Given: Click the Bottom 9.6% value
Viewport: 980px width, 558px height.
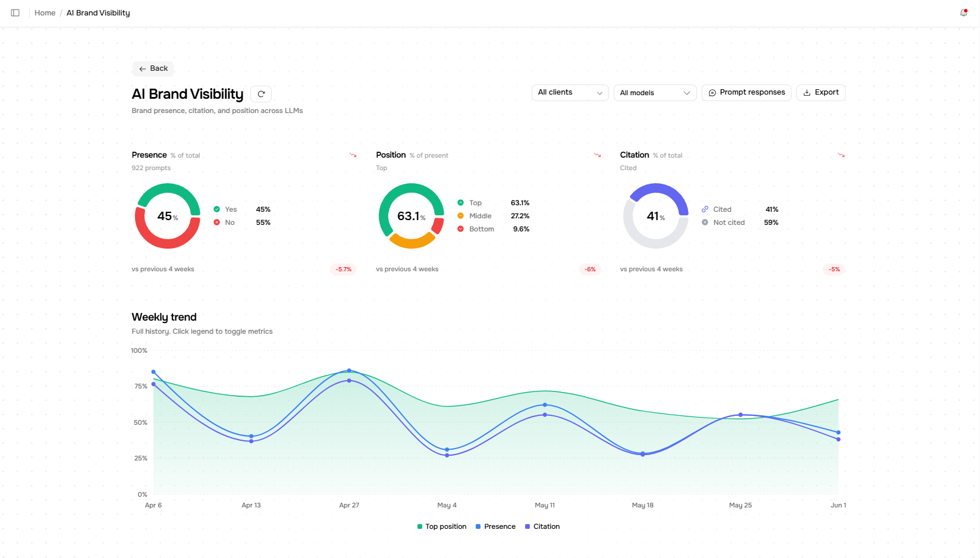Looking at the screenshot, I should tap(521, 229).
